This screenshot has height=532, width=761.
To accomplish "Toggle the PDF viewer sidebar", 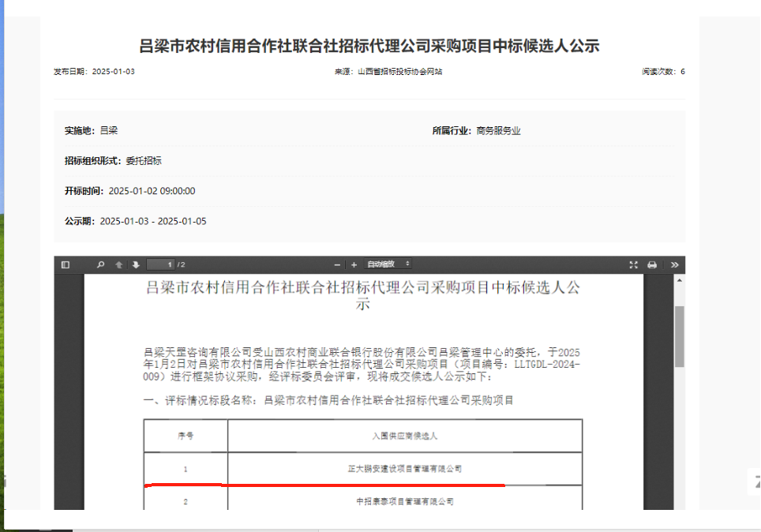I will (x=66, y=264).
